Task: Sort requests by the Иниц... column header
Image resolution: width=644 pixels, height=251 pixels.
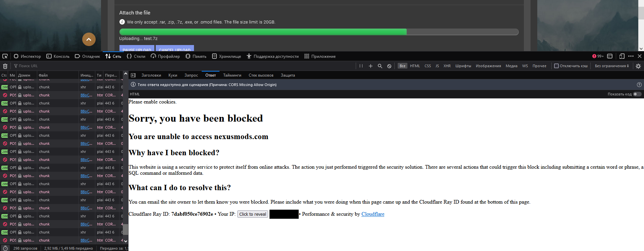Action: coord(87,75)
